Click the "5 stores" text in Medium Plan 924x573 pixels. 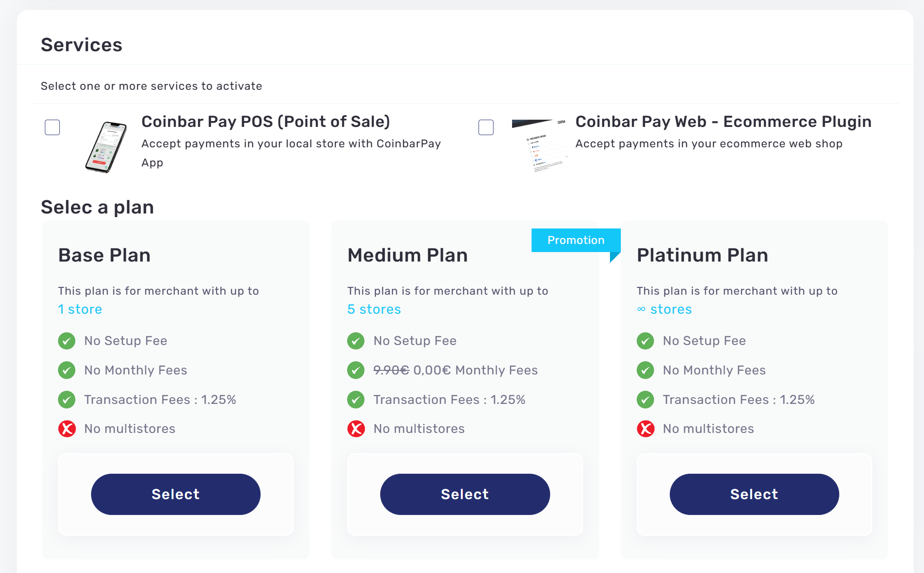(374, 309)
